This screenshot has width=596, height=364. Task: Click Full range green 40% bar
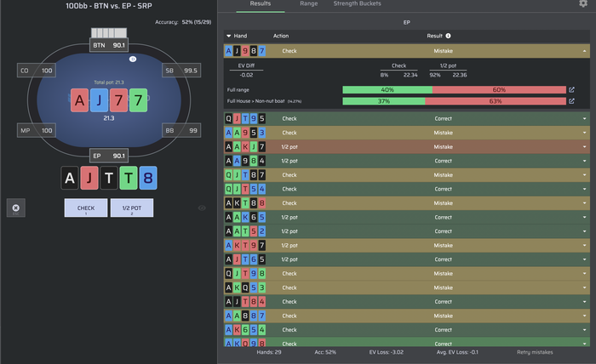pyautogui.click(x=387, y=90)
